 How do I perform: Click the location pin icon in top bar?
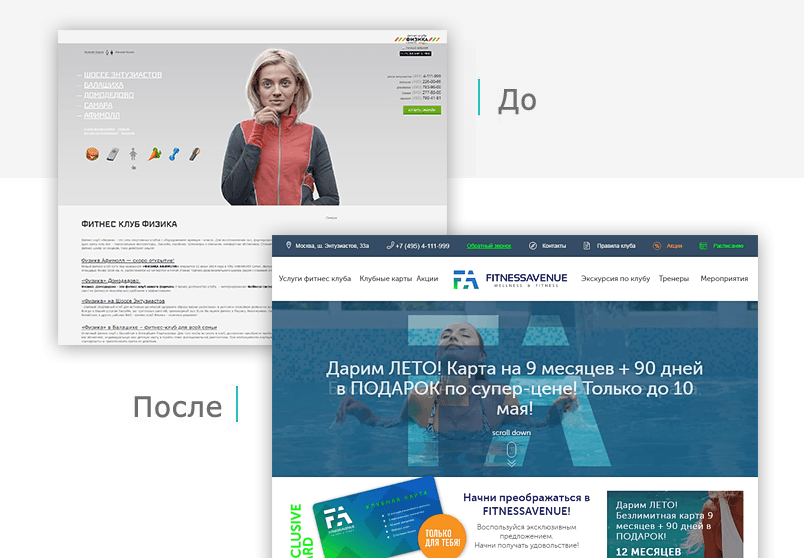click(x=288, y=246)
